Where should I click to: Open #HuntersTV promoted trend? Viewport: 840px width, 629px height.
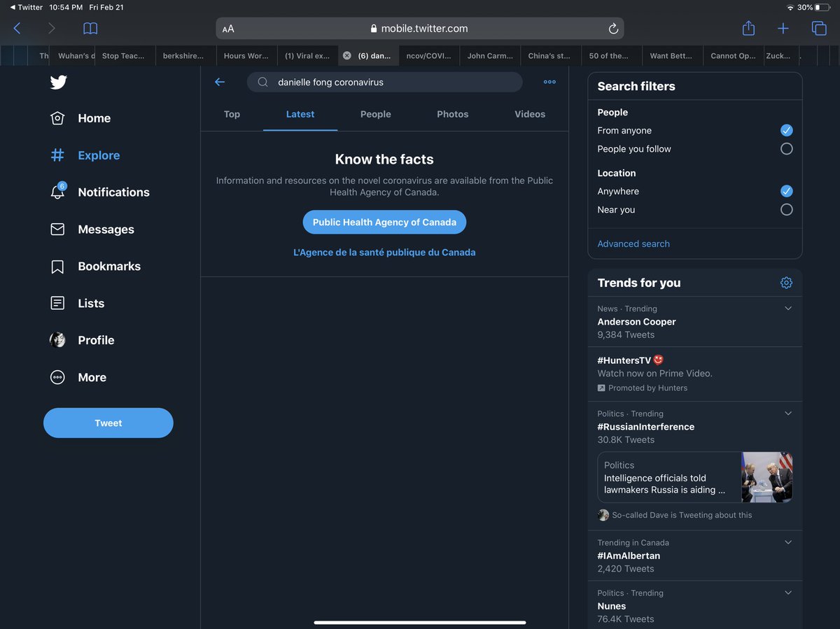tap(695, 374)
